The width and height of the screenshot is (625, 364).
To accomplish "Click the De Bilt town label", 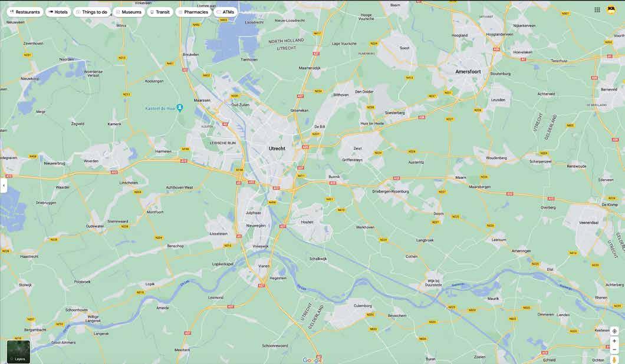I will (320, 127).
